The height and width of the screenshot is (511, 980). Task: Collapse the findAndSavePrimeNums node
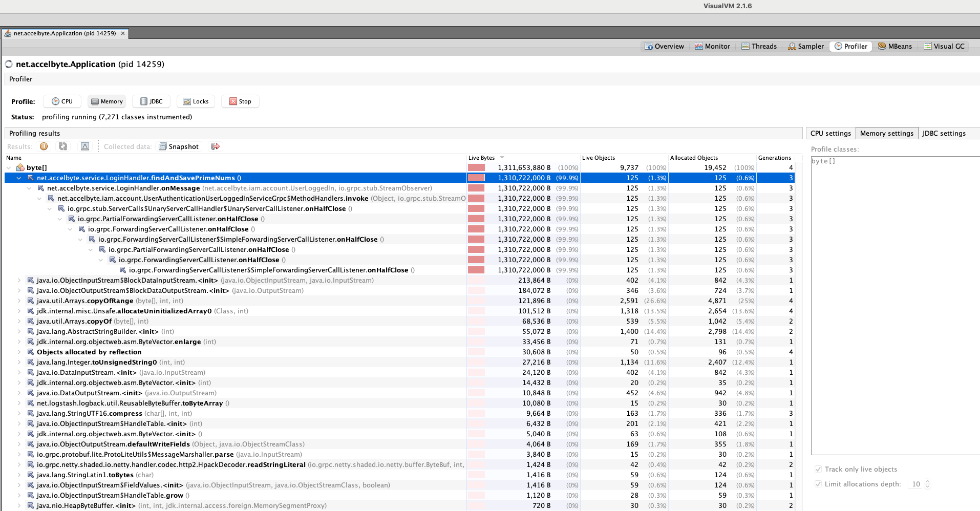point(19,178)
